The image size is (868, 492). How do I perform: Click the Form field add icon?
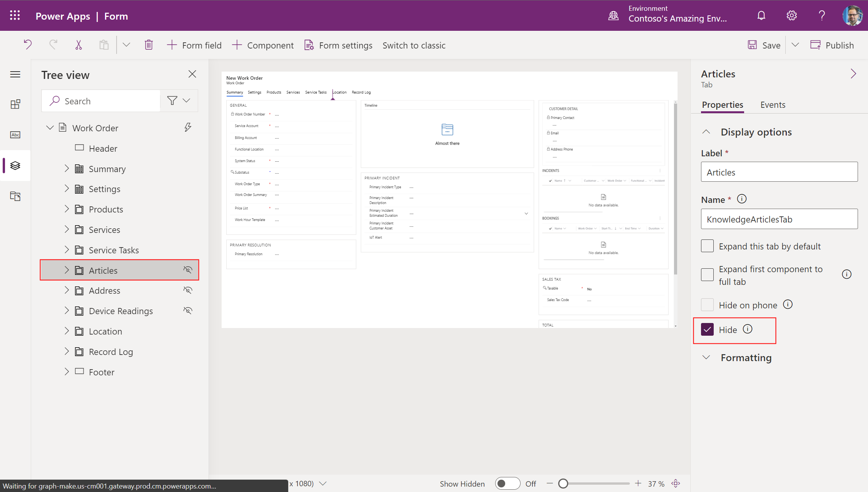171,45
